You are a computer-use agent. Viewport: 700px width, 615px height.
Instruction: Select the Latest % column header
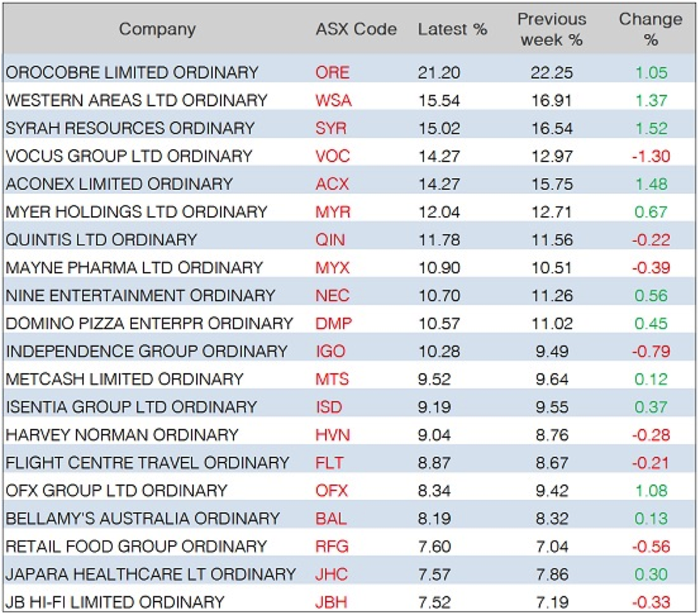[x=452, y=30]
